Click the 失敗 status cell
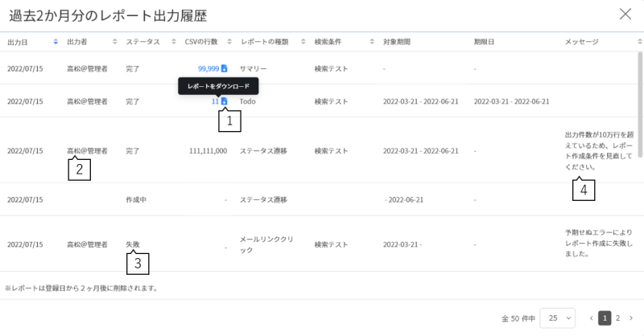Viewport: 644px width, 336px height. click(133, 244)
